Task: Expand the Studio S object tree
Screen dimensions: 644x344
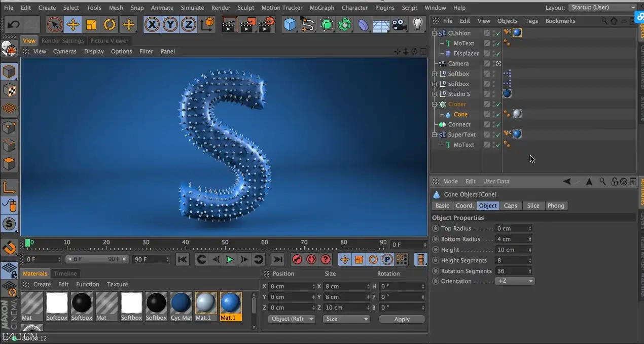Action: [x=435, y=94]
